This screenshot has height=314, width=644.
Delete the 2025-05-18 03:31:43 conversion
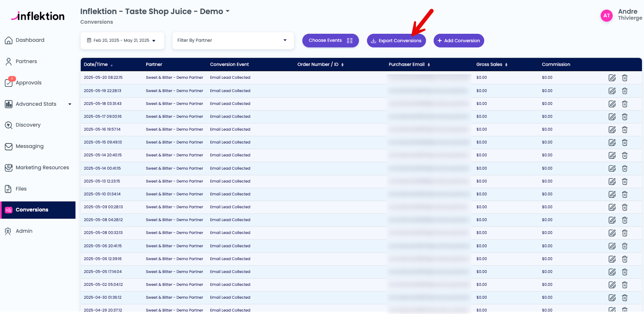pyautogui.click(x=625, y=104)
